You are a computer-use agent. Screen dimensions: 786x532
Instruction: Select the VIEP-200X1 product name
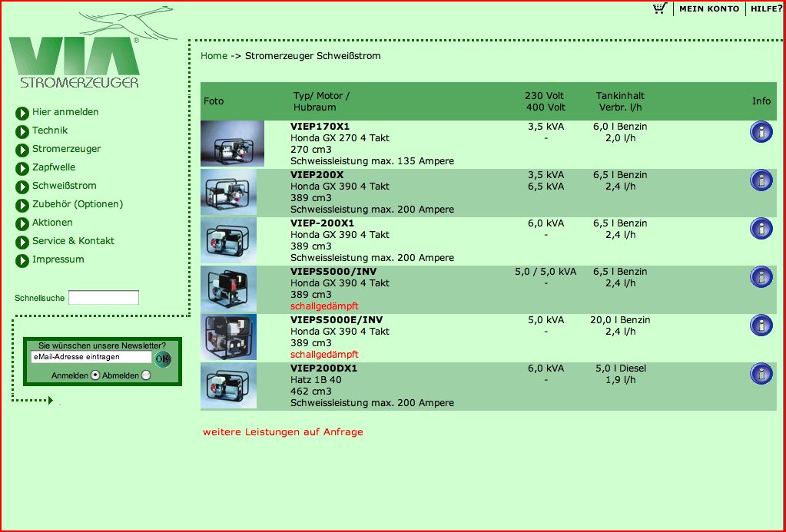(322, 223)
